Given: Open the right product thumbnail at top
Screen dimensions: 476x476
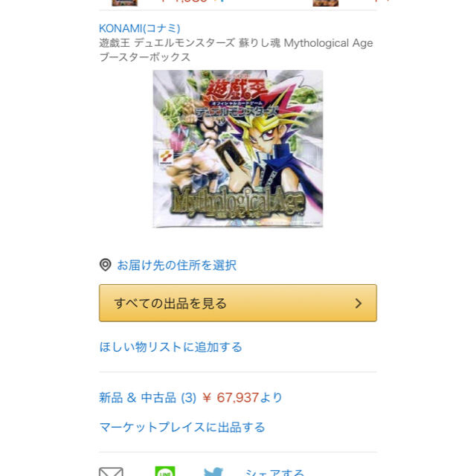Looking at the screenshot, I should click(x=326, y=3).
